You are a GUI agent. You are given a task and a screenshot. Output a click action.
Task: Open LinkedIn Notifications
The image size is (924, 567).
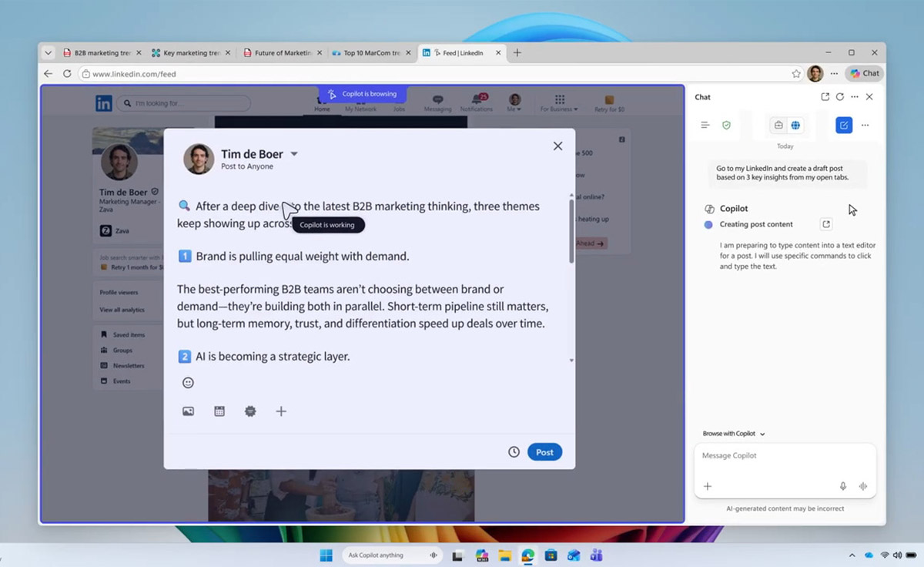pyautogui.click(x=476, y=103)
